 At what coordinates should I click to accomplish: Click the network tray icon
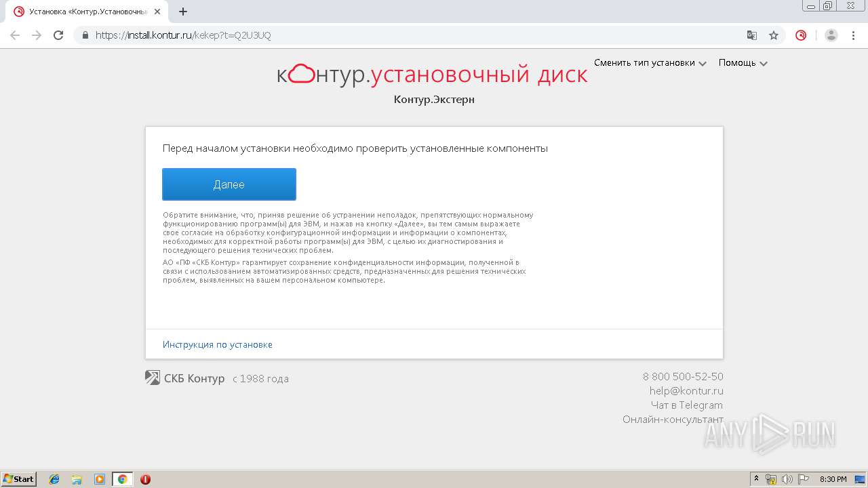point(771,479)
